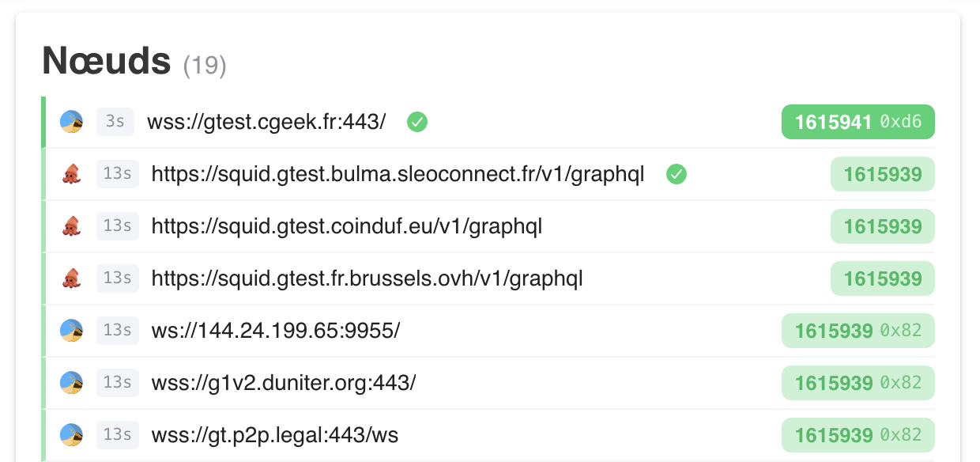Click block badge 1615939 for coinduf.eu
The width and height of the screenshot is (980, 462).
pos(882,226)
